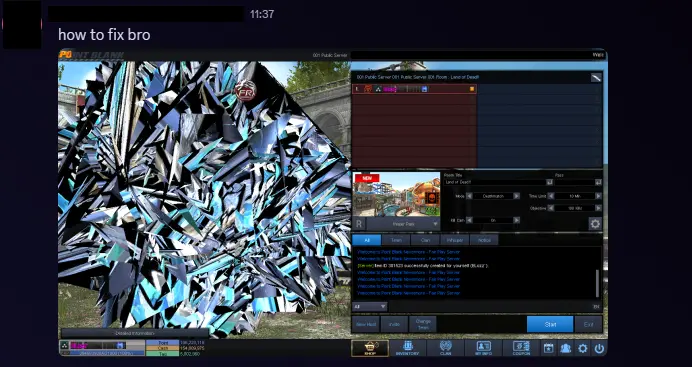Click the Pass password input field
The width and height of the screenshot is (692, 367).
tap(574, 182)
